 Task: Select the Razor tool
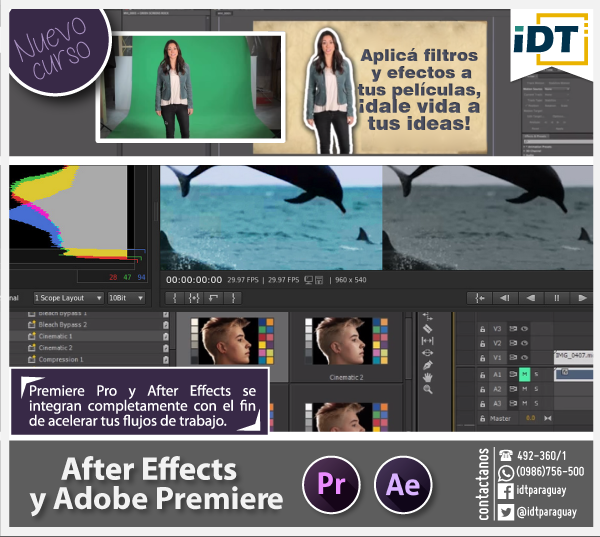(427, 328)
